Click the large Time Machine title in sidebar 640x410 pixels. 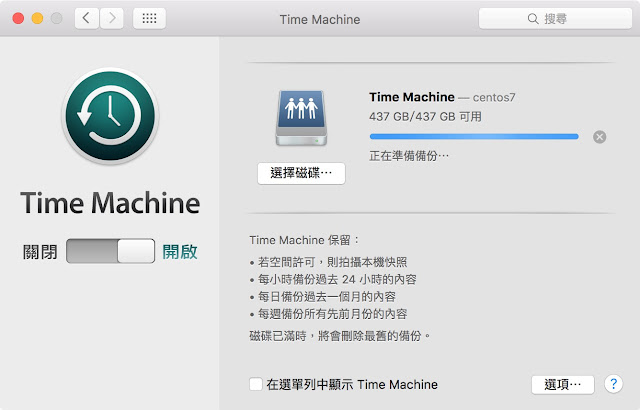pos(110,203)
